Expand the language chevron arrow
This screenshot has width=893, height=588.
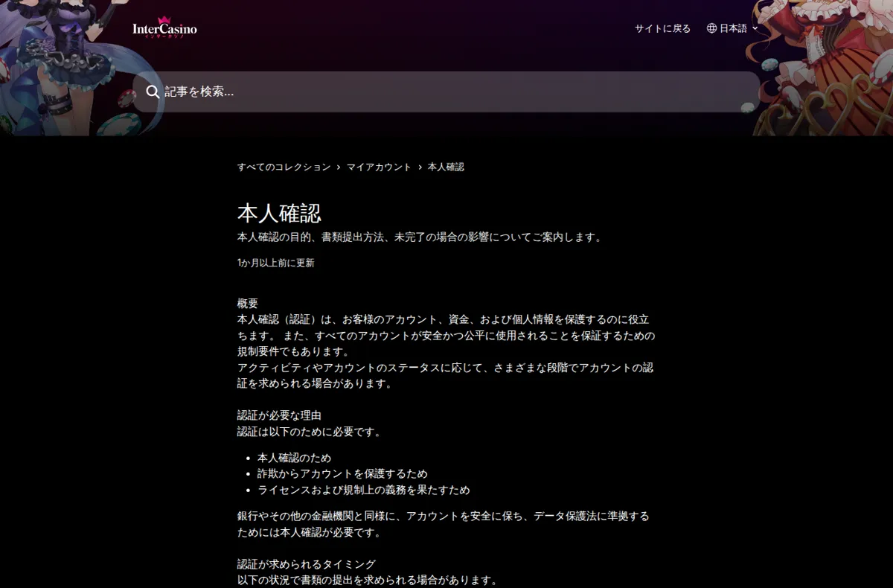[x=755, y=28]
